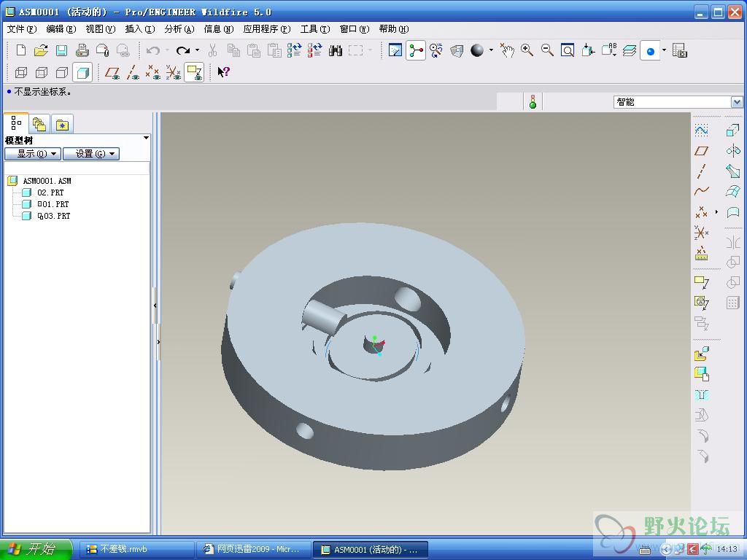Select the shaded sphere appearance icon
This screenshot has height=560, width=747.
(x=477, y=50)
